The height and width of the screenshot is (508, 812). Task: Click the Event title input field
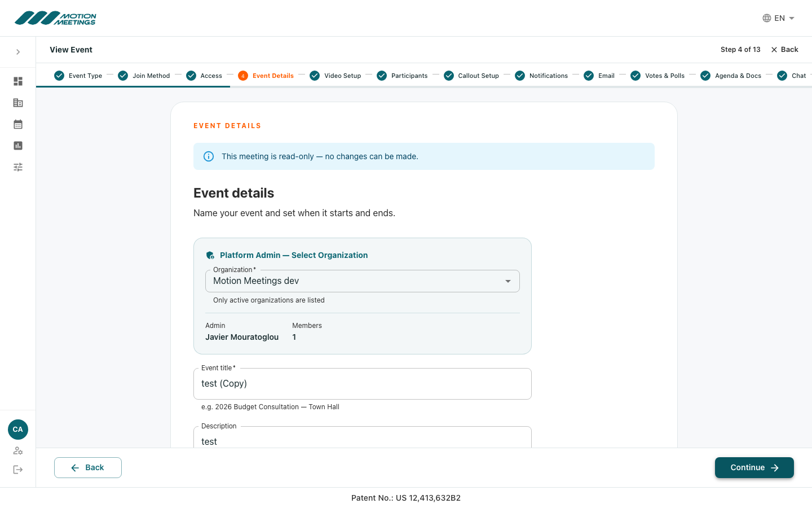tap(363, 384)
